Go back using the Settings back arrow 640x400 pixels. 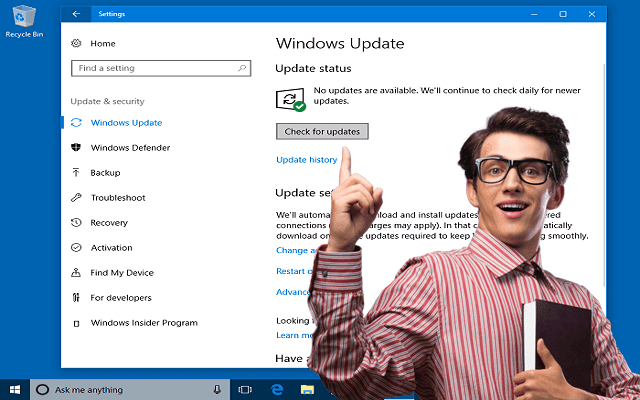pos(76,14)
